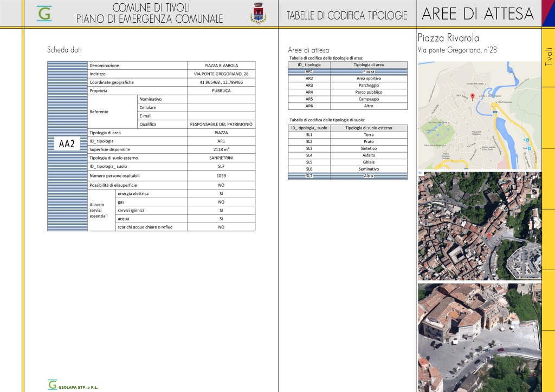
Task: Click the "Campeggio" AR5 cell
Action: coord(369,99)
